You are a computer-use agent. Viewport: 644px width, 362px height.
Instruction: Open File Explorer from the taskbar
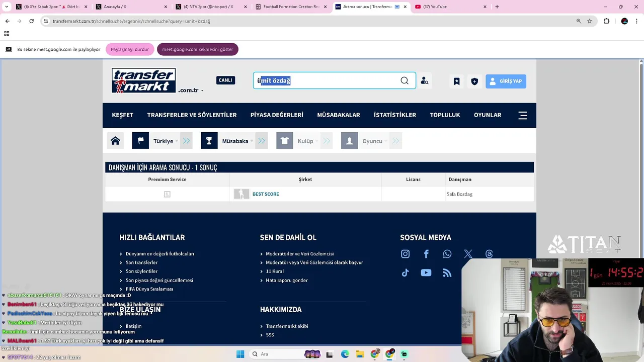(x=360, y=354)
